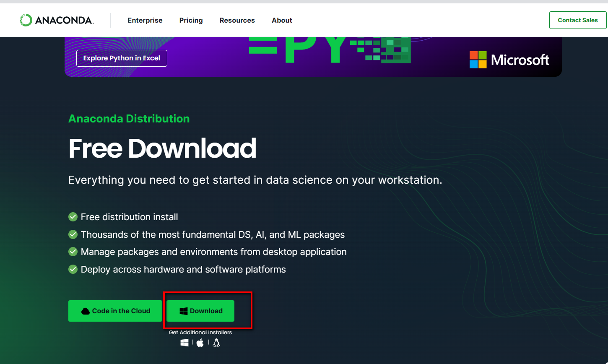Open the Pricing page
608x364 pixels.
click(191, 21)
